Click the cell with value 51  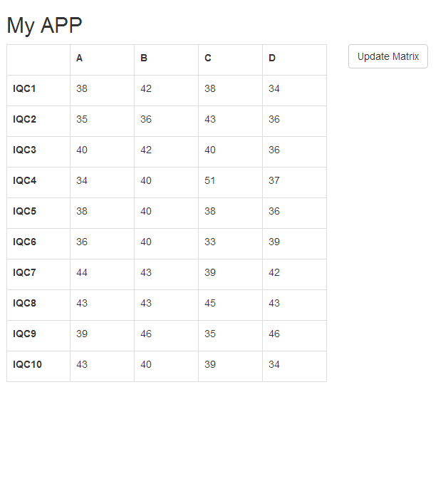210,181
